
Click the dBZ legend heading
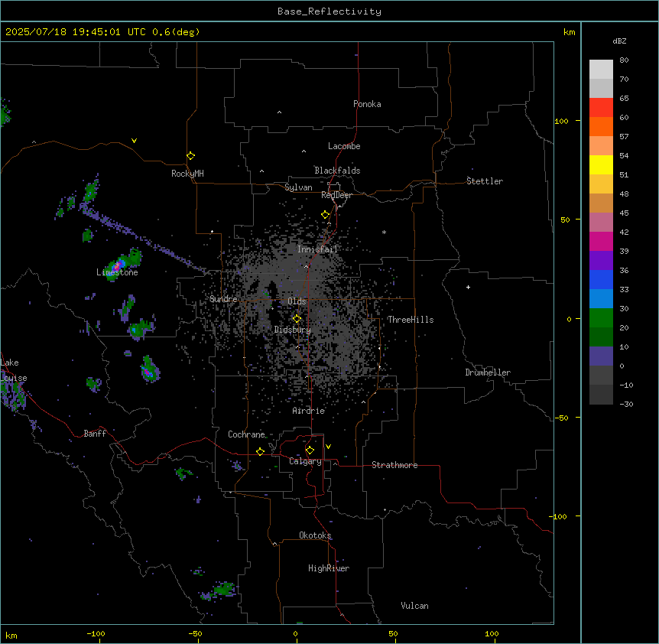click(x=619, y=41)
